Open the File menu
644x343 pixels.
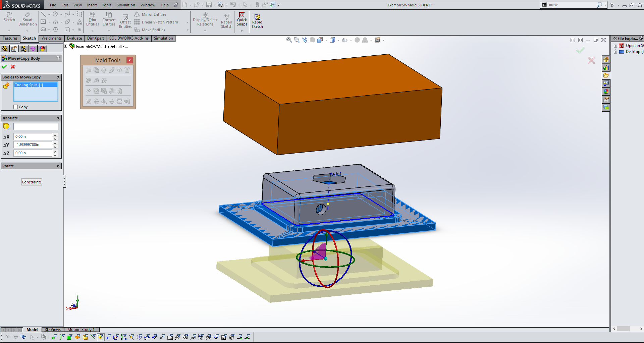(x=53, y=5)
